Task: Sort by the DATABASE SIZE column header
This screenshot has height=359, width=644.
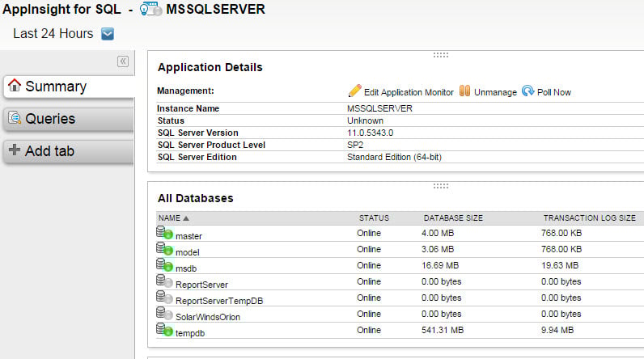Action: (453, 218)
